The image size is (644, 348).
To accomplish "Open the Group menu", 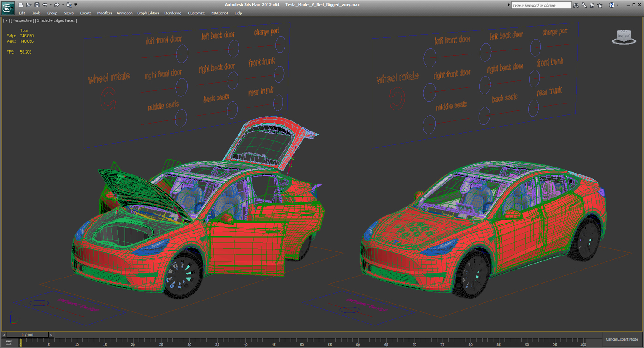I will (x=52, y=13).
